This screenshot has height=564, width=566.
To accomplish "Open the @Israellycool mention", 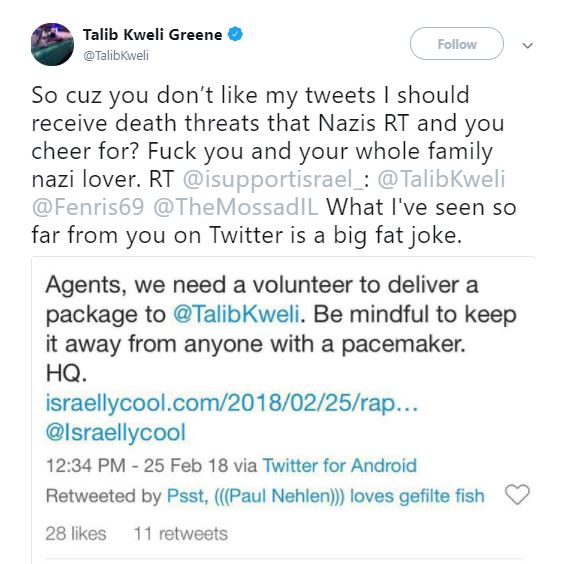I will [x=116, y=432].
